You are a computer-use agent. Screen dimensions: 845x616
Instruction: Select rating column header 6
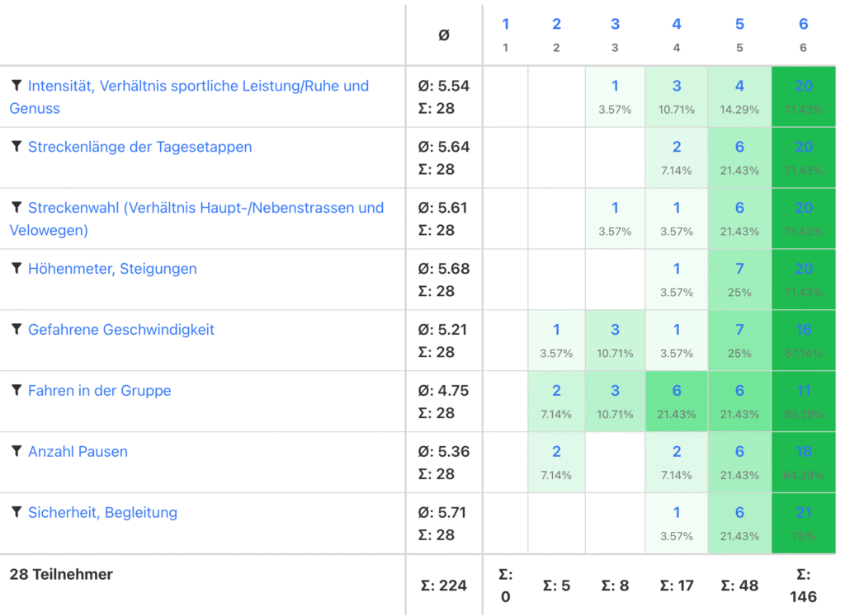803,25
